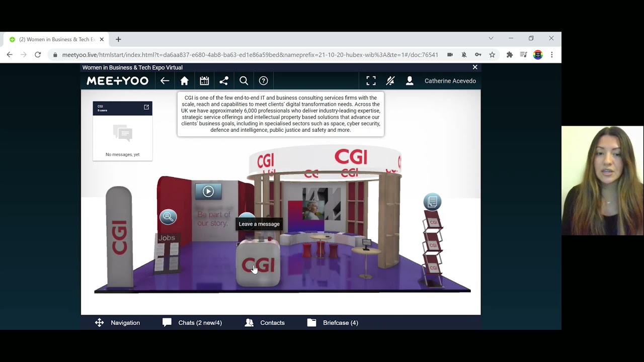Screen dimensions: 644x362
Task: Click the CGI description text box
Action: click(x=281, y=114)
